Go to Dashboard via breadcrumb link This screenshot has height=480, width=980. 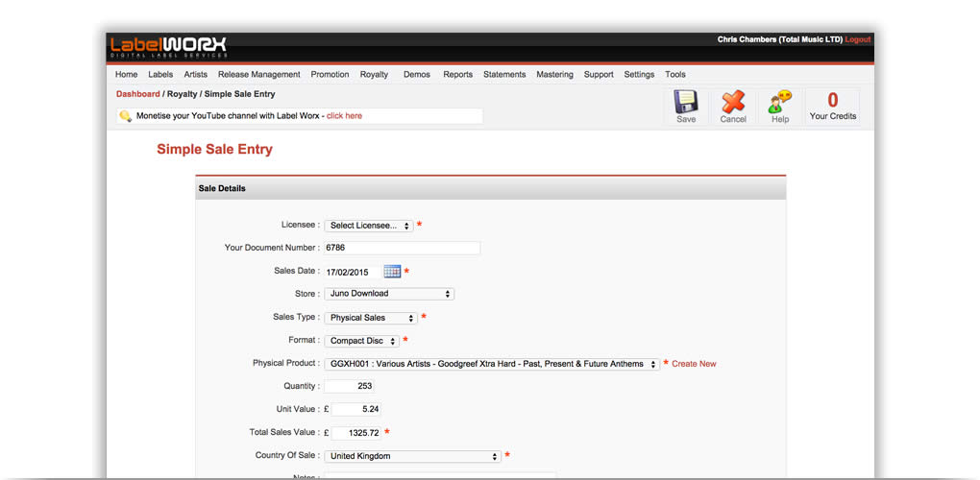click(x=138, y=94)
